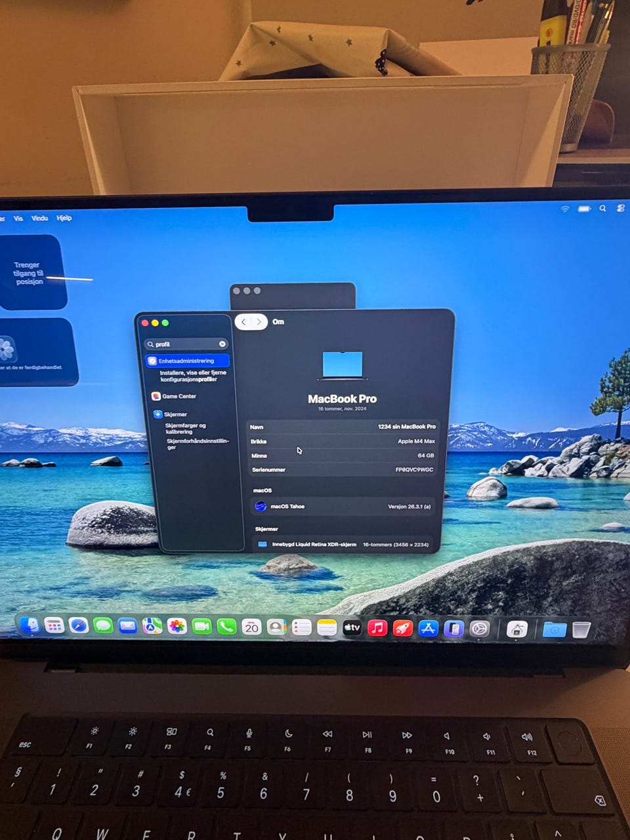Click the 'Innebygd Liquid Retina XDR-skjerm' row
This screenshot has width=630, height=840.
343,545
